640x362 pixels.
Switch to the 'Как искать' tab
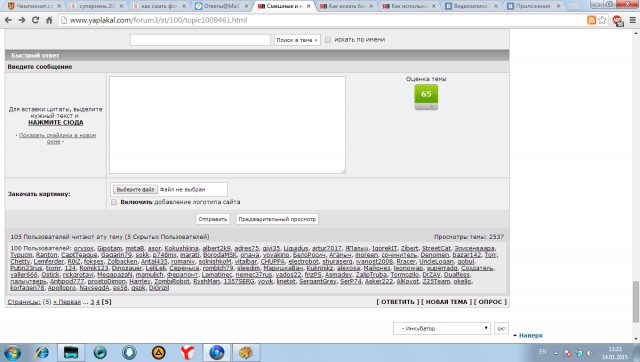point(346,6)
